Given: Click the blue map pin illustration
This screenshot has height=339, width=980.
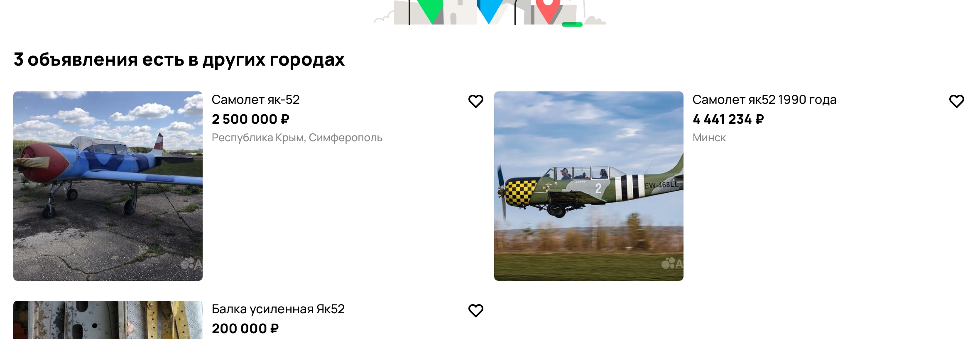Looking at the screenshot, I should [x=489, y=10].
